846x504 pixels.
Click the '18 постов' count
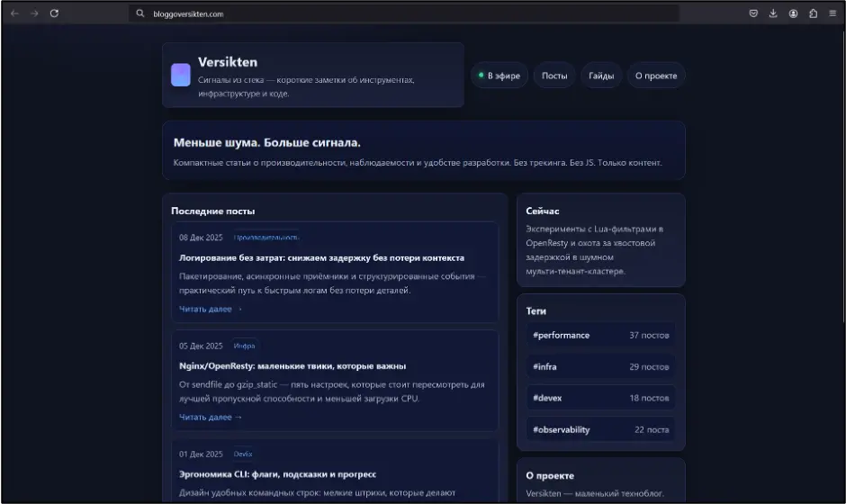tap(649, 398)
